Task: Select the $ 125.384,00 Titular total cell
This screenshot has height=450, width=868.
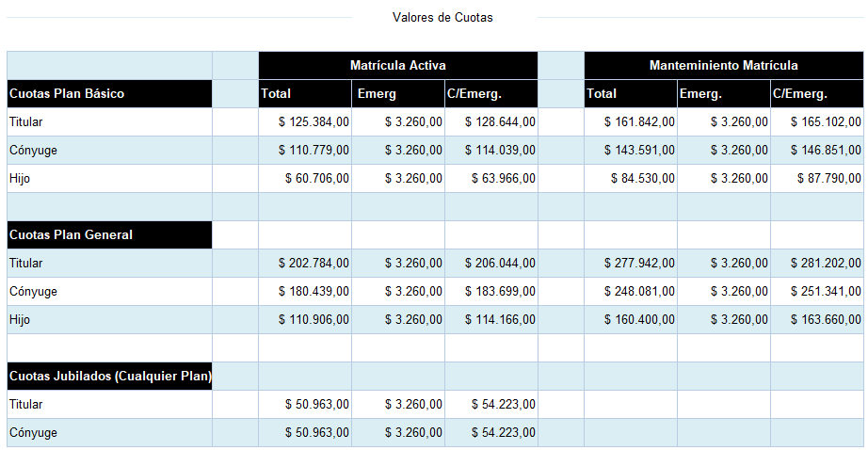Action: [x=313, y=122]
